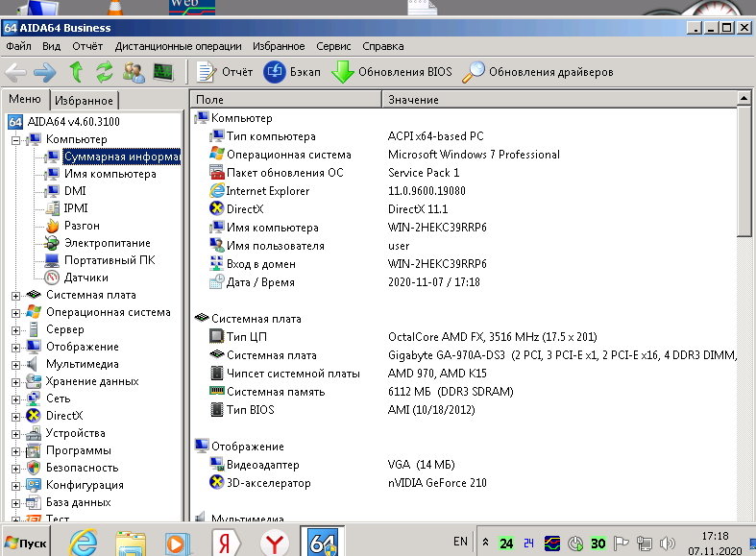
Task: Open Windows Explorer folder on taskbar
Action: 131,544
